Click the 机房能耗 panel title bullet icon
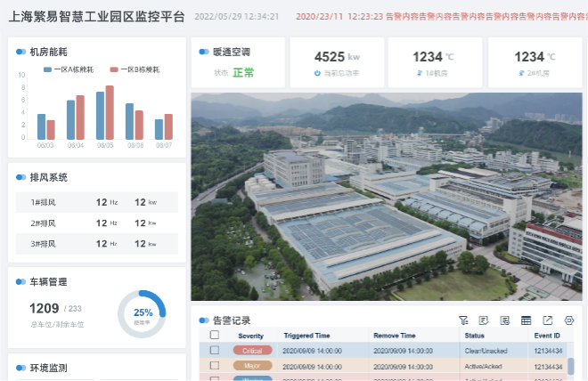Image resolution: width=588 pixels, height=381 pixels. [x=21, y=52]
